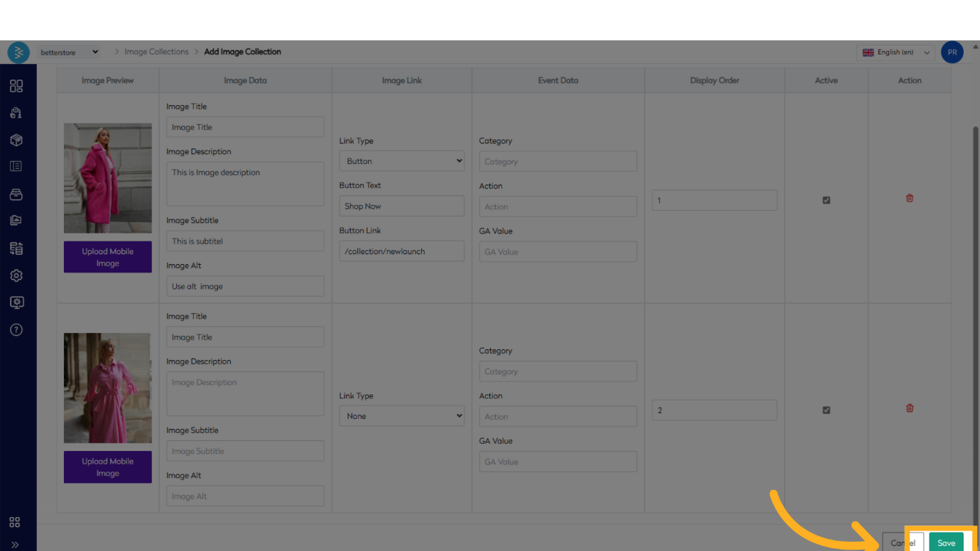Delete the first image row
The image size is (980, 551).
tap(909, 199)
